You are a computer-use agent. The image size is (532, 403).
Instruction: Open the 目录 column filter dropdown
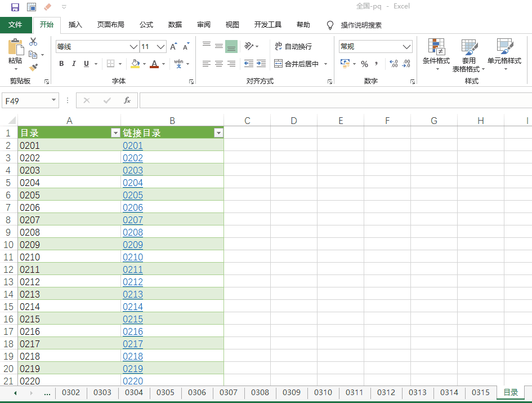tap(115, 133)
